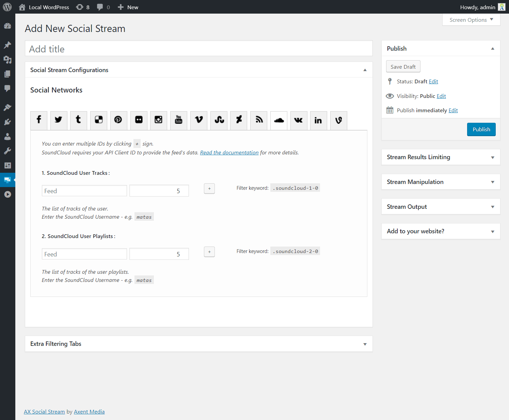Screen dimensions: 509x420
Task: Open the LinkedIn network tab
Action: pos(318,120)
